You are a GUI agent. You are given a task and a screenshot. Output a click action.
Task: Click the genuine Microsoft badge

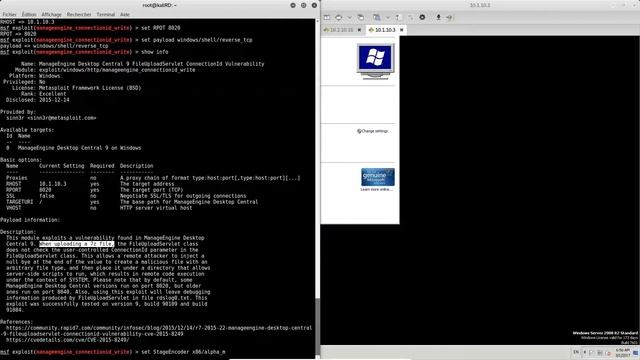[x=378, y=177]
